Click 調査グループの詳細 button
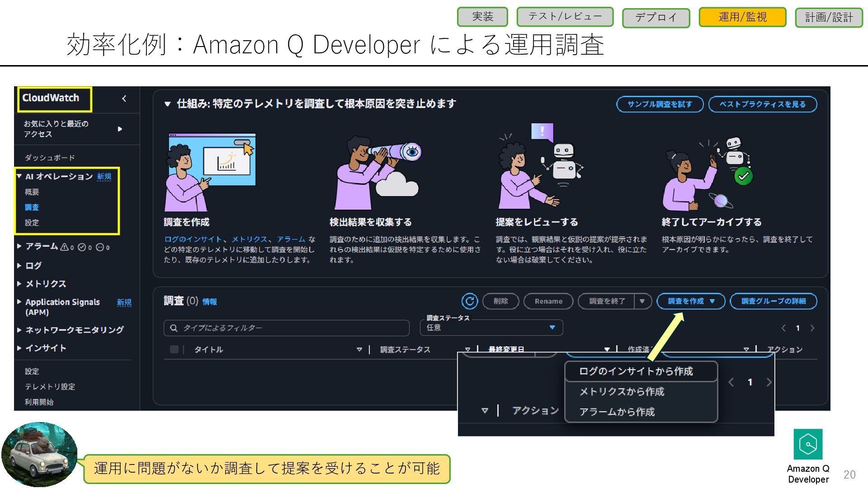The image size is (868, 488). (774, 301)
